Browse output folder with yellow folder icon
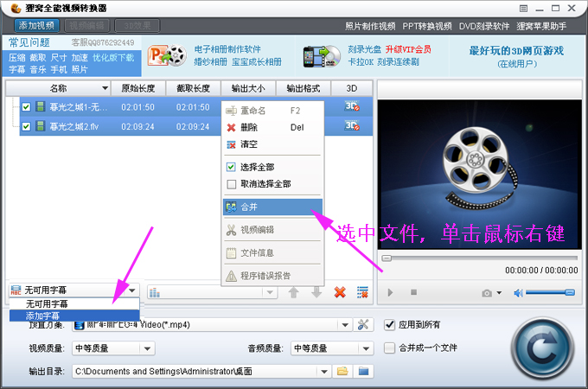The height and width of the screenshot is (389, 588). (x=342, y=371)
